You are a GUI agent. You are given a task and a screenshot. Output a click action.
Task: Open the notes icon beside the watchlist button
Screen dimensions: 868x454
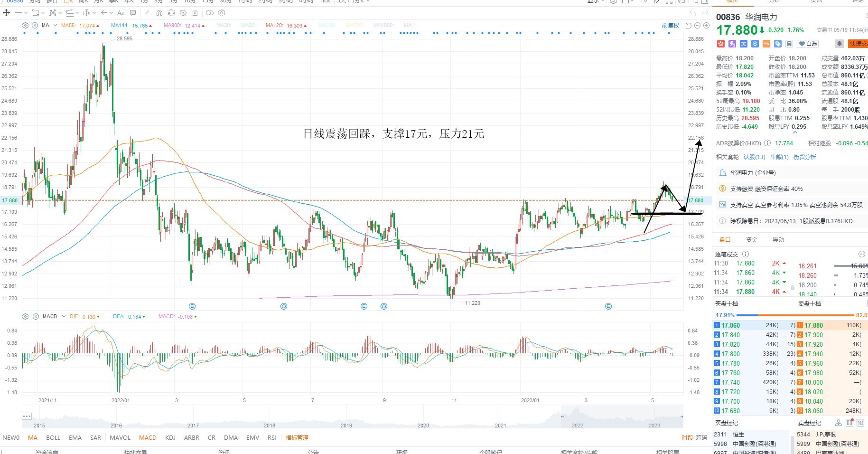coord(789,44)
